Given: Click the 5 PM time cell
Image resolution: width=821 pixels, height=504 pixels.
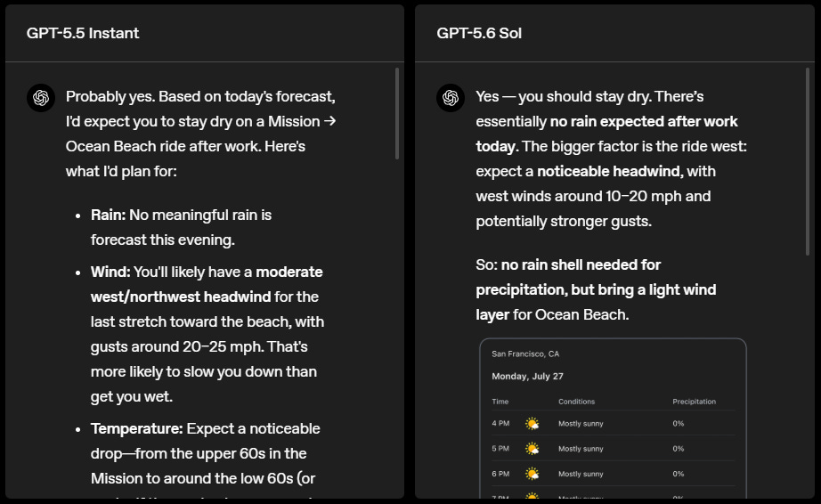Looking at the screenshot, I should click(x=500, y=449).
